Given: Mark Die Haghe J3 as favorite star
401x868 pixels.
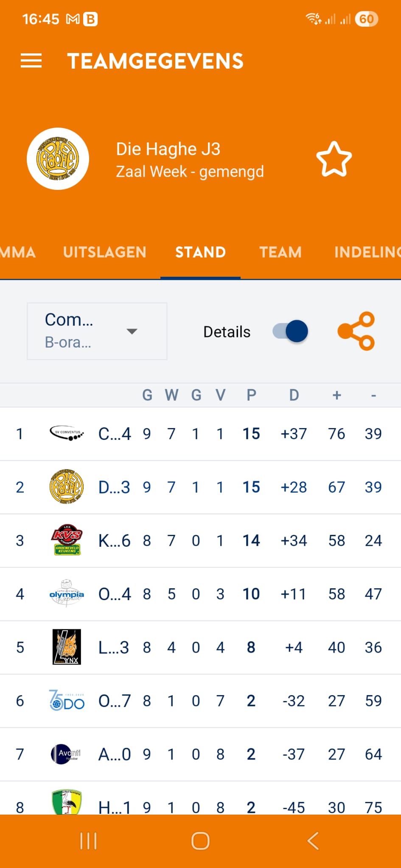Looking at the screenshot, I should [x=334, y=159].
